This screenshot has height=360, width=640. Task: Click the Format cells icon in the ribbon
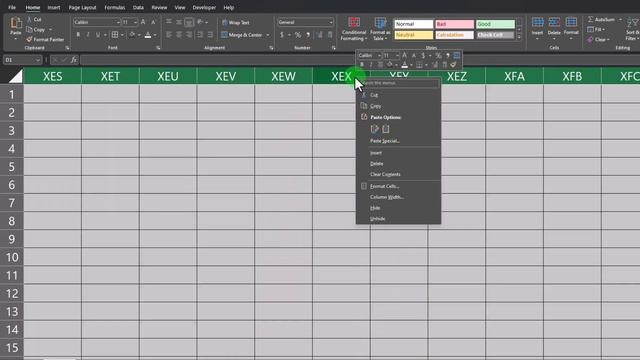(571, 22)
